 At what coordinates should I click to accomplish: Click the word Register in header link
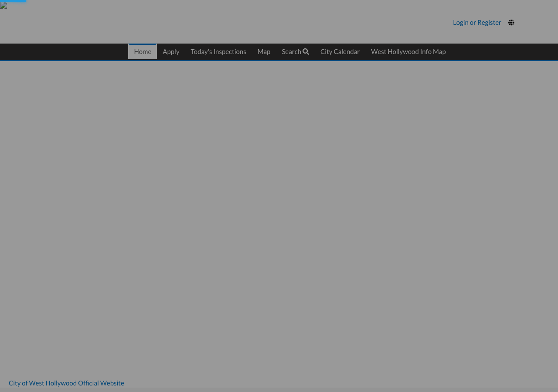click(489, 22)
